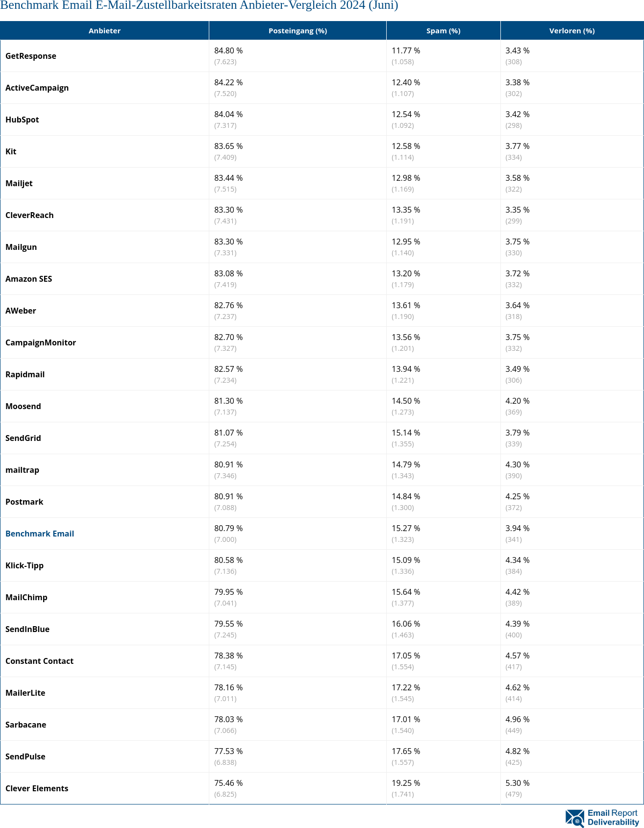Click the Email Report Deliverability logo text

pyautogui.click(x=613, y=818)
